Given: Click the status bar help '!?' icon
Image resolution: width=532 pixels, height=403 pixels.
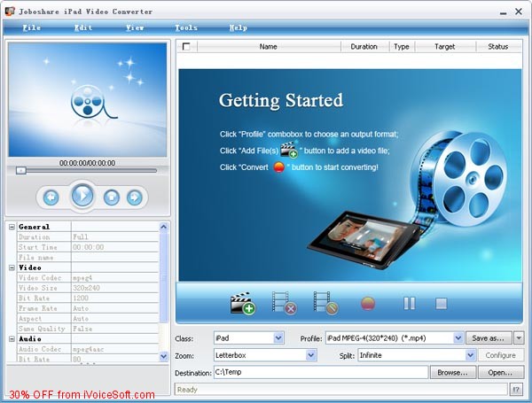Looking at the screenshot, I should pos(516,390).
